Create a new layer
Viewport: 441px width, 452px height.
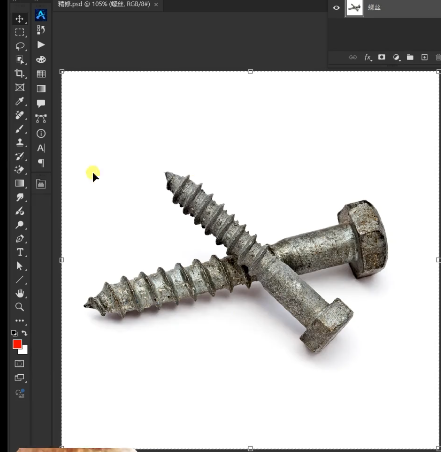coord(424,57)
